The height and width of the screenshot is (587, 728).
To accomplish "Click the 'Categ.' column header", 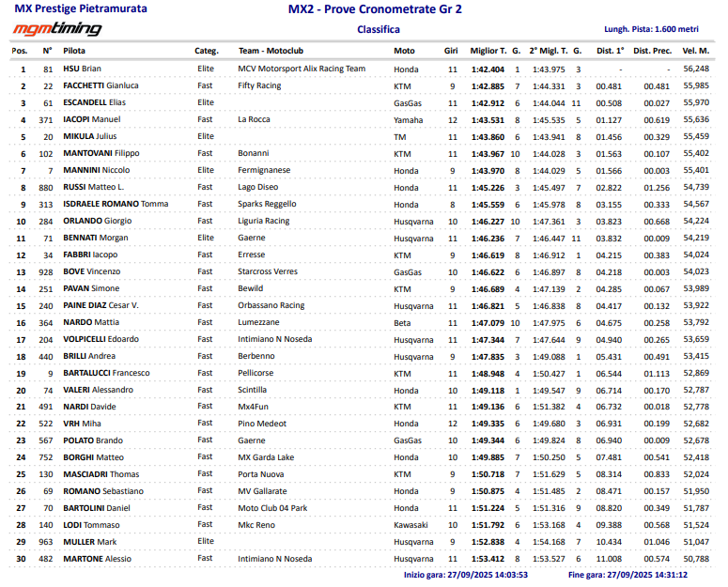I will [207, 51].
